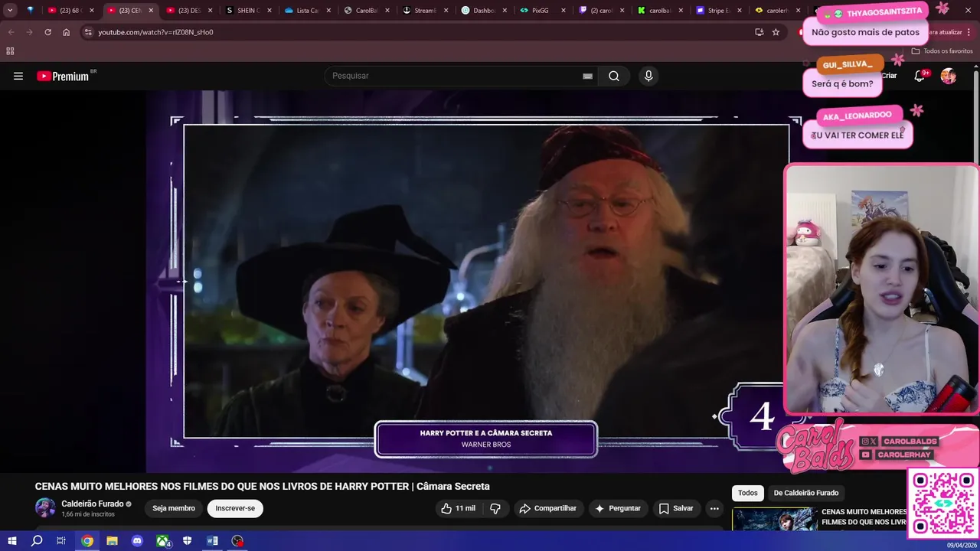Click Seja membro button
The width and height of the screenshot is (980, 551).
pos(174,508)
